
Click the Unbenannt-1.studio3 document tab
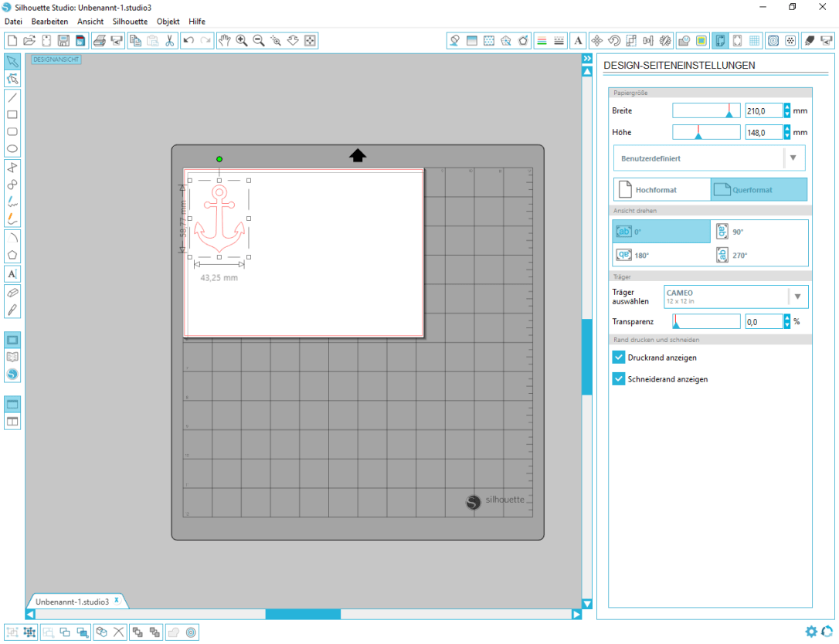click(x=74, y=601)
